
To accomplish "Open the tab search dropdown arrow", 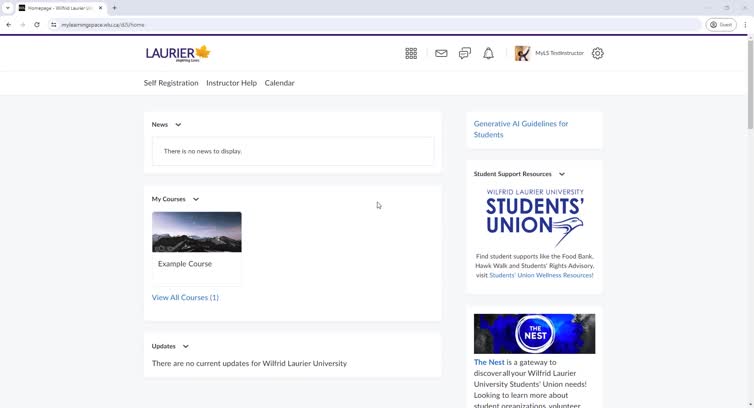I will pyautogui.click(x=8, y=8).
